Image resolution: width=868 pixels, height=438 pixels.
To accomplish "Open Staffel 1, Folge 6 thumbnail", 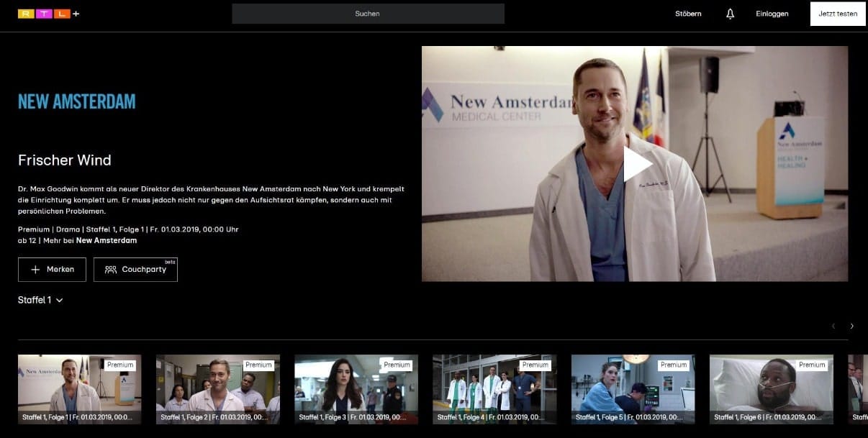I will coord(771,389).
